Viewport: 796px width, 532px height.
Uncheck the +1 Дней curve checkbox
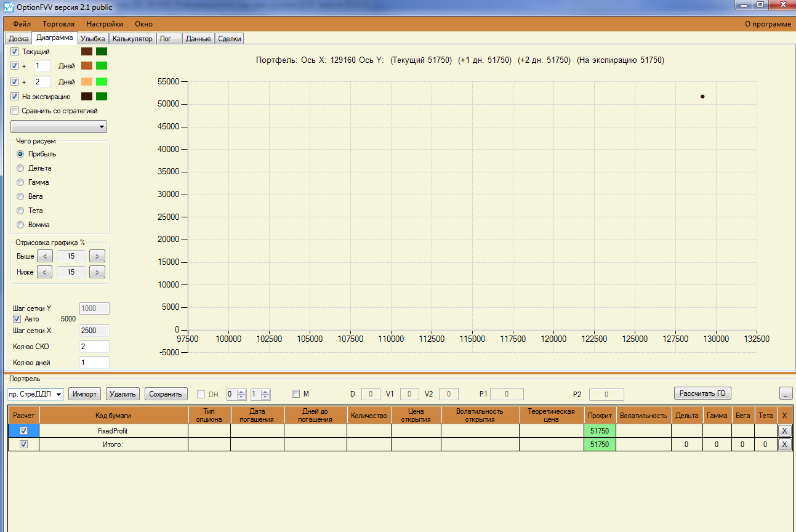point(15,66)
